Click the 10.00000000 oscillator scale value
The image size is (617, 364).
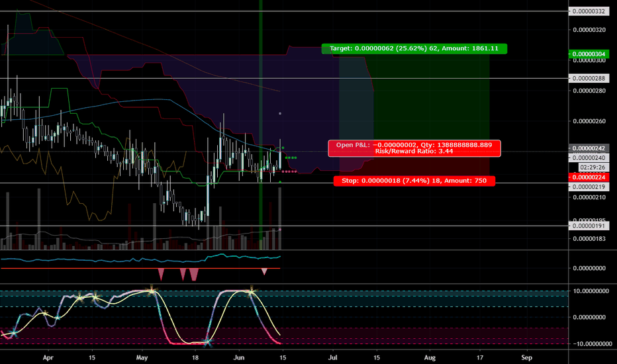click(x=591, y=291)
